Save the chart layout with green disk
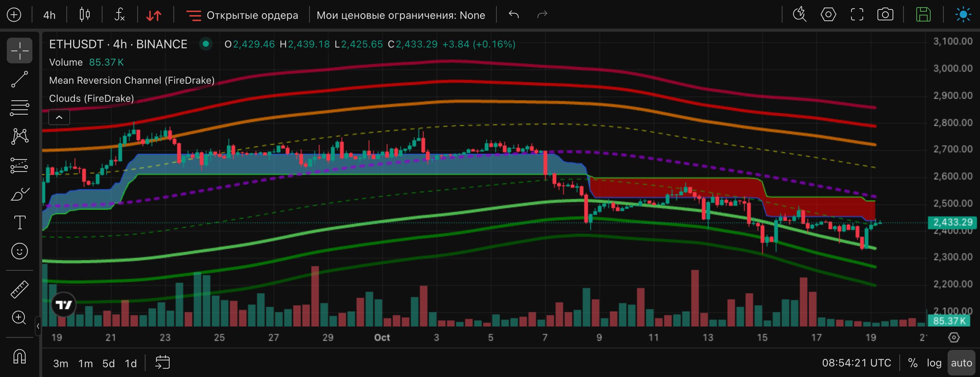The height and width of the screenshot is (377, 980). (x=923, y=15)
